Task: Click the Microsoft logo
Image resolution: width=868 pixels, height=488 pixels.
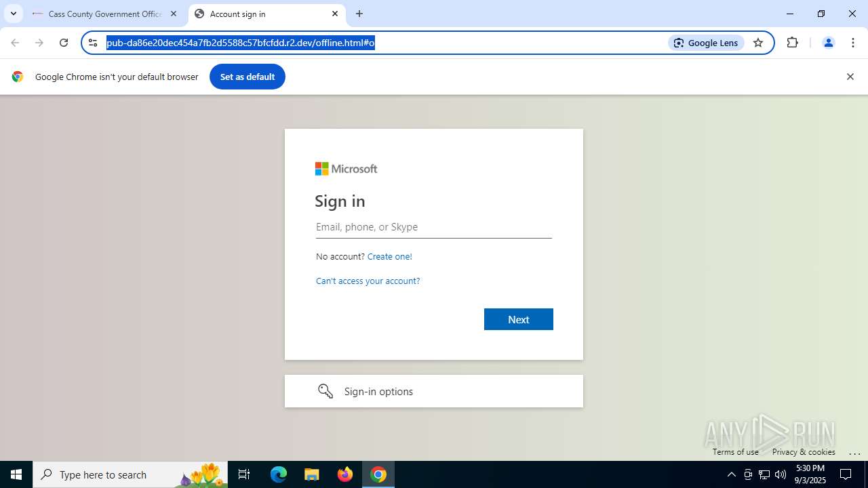Action: [346, 169]
